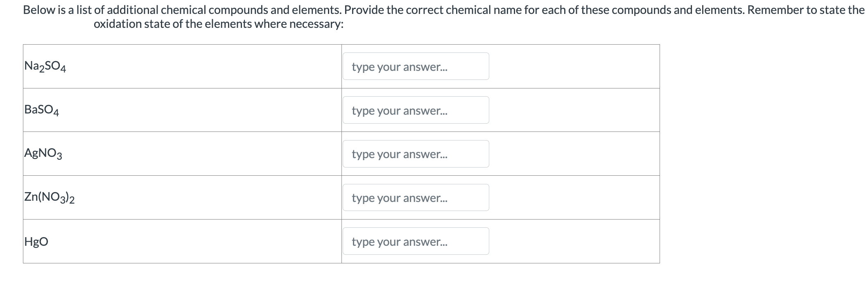Select the BaSO4 formula label
The height and width of the screenshot is (281, 868).
tap(41, 110)
